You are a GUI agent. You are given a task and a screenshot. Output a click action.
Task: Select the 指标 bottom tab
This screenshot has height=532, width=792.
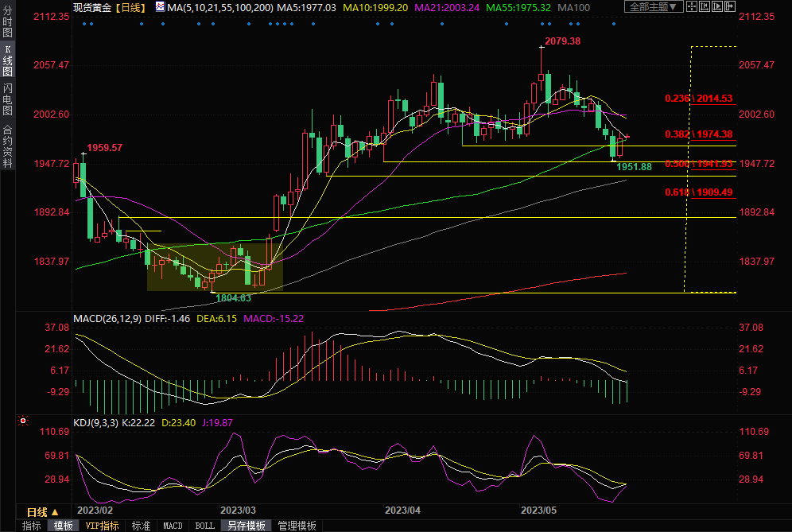32,526
